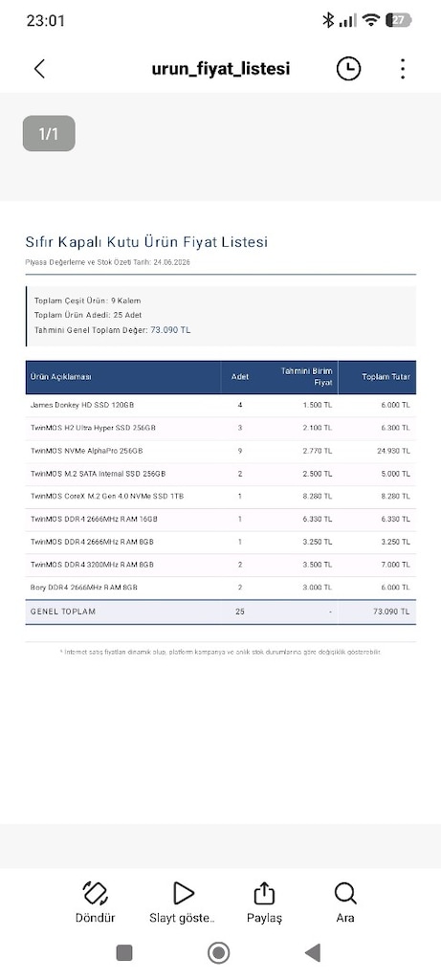Image resolution: width=441 pixels, height=980 pixels.
Task: Tap the back arrow icon
Action: [39, 69]
